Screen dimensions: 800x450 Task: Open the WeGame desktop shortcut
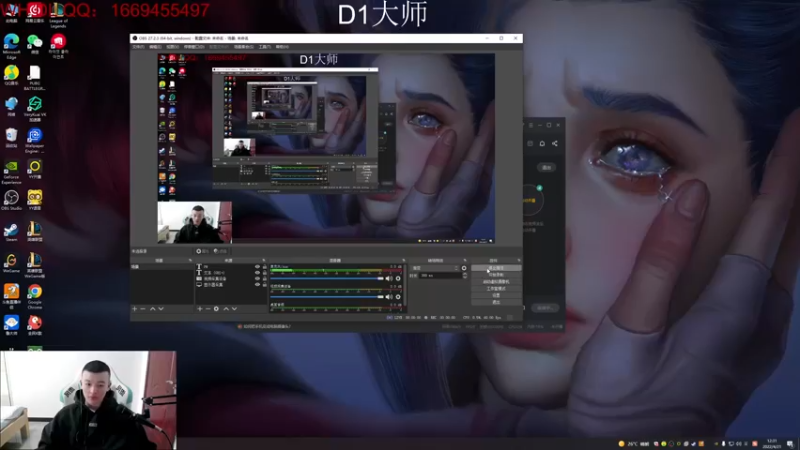pos(11,263)
